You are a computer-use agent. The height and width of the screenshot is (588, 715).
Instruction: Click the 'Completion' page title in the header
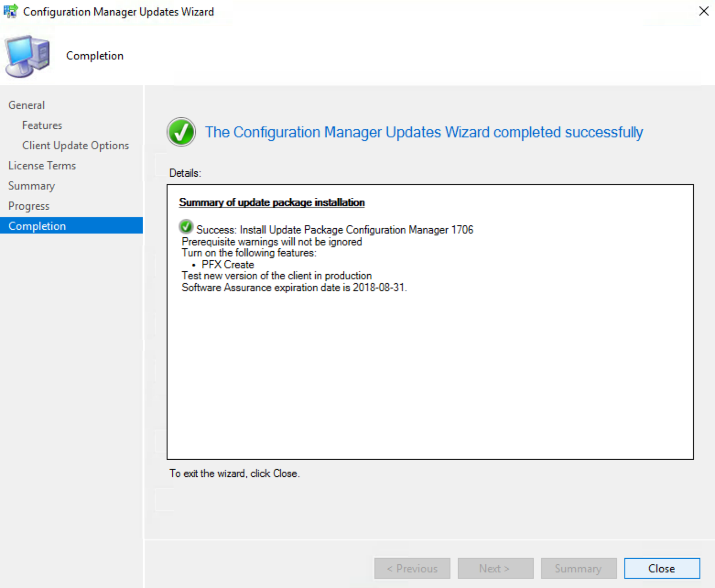click(x=95, y=55)
